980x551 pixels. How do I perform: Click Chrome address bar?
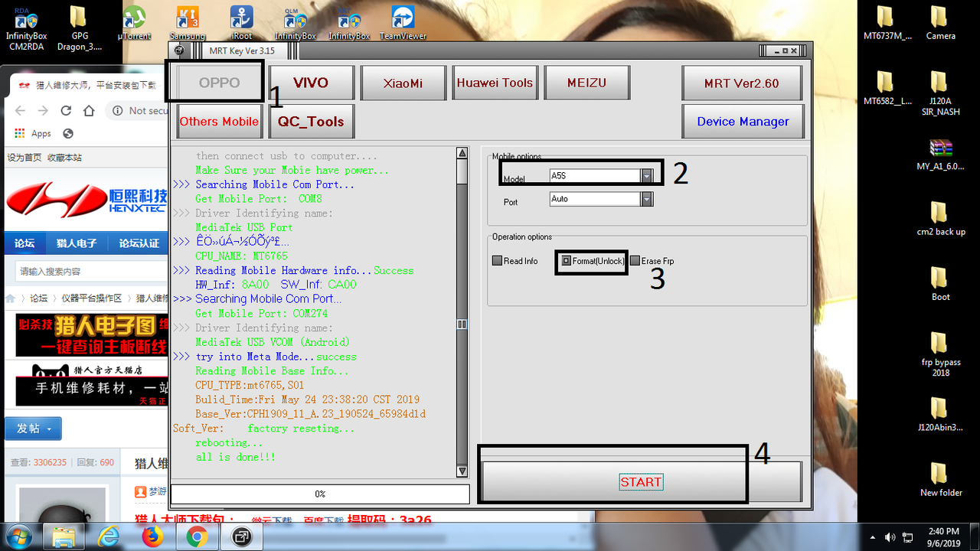tap(138, 111)
